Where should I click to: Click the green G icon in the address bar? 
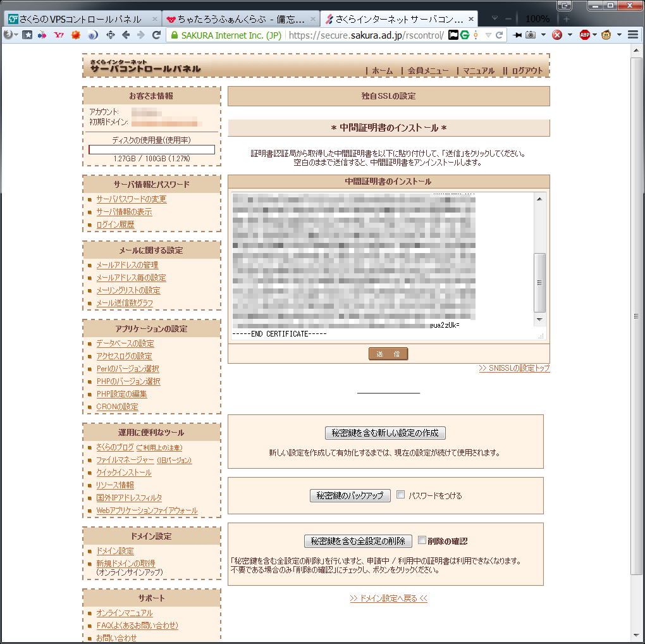tap(465, 35)
